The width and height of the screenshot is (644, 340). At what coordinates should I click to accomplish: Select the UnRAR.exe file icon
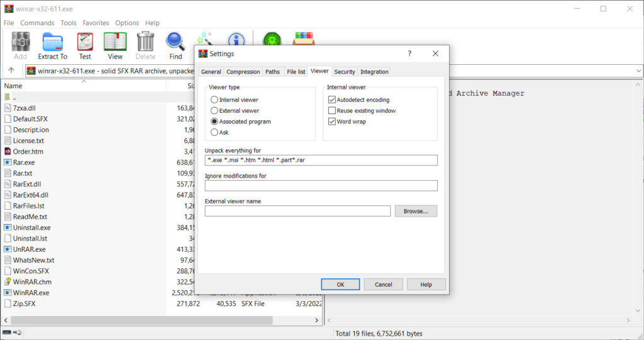[x=8, y=249]
